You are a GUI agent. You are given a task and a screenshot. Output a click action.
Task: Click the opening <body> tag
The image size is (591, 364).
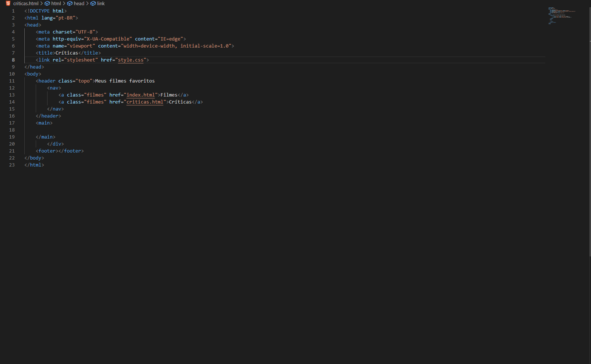pos(33,74)
